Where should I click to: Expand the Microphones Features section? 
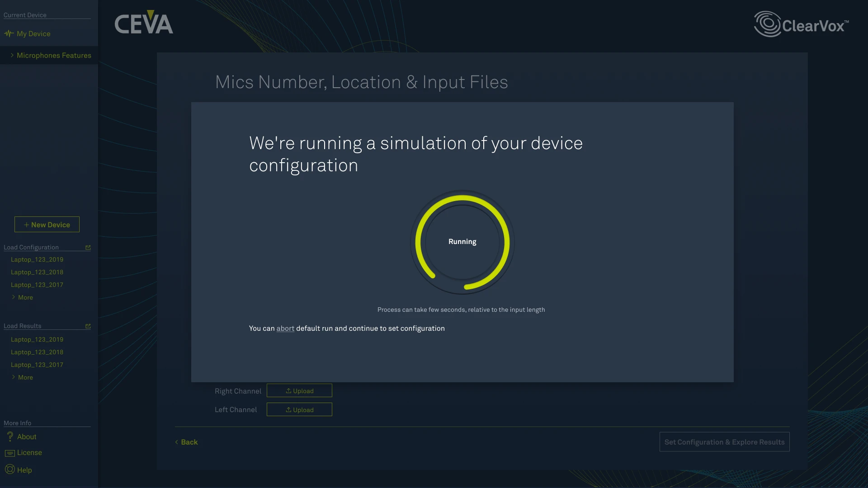(53, 55)
